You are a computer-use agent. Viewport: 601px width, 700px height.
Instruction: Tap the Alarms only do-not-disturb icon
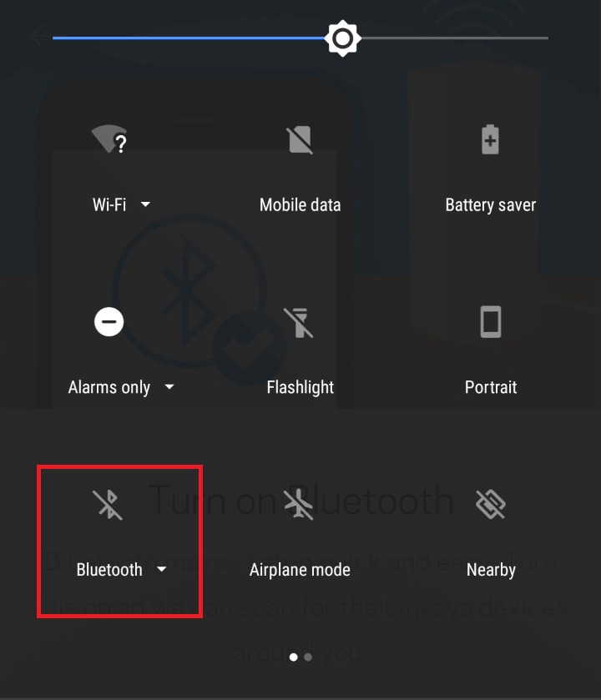point(109,321)
